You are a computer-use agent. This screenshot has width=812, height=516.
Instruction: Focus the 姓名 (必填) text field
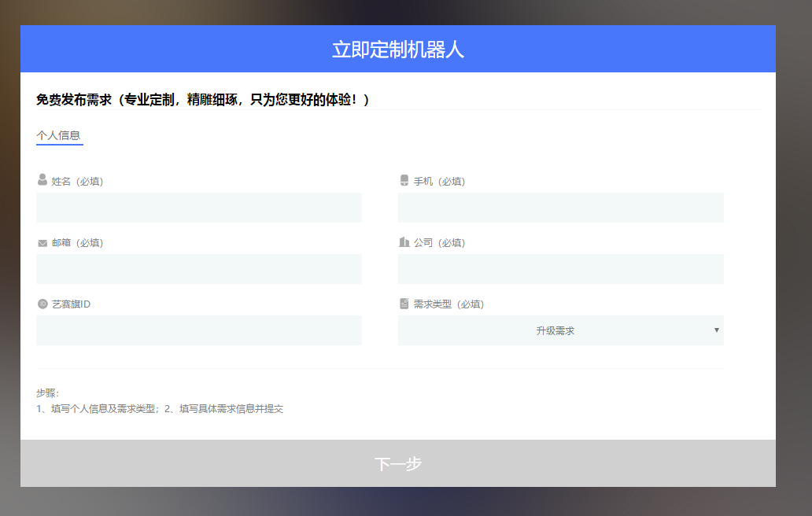pos(199,208)
